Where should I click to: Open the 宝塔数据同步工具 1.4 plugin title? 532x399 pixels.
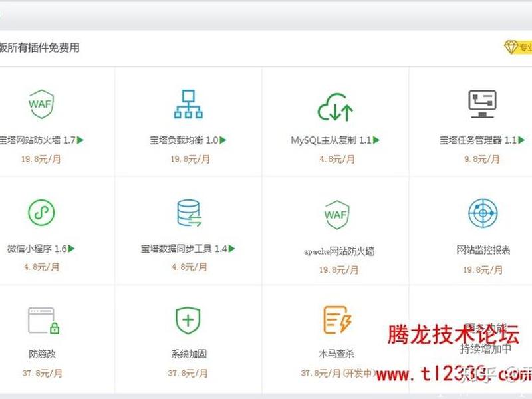point(184,249)
